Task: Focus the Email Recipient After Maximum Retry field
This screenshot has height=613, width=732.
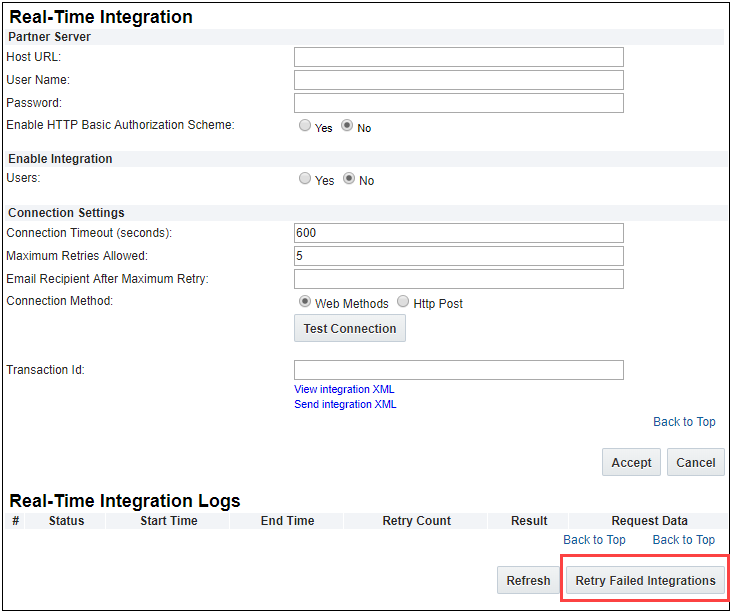Action: 458,279
